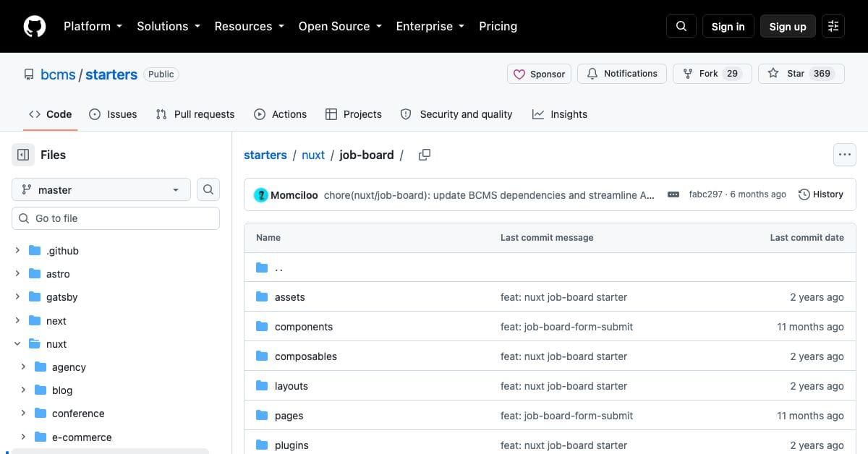Open the GitHub homepage logo

(35, 26)
